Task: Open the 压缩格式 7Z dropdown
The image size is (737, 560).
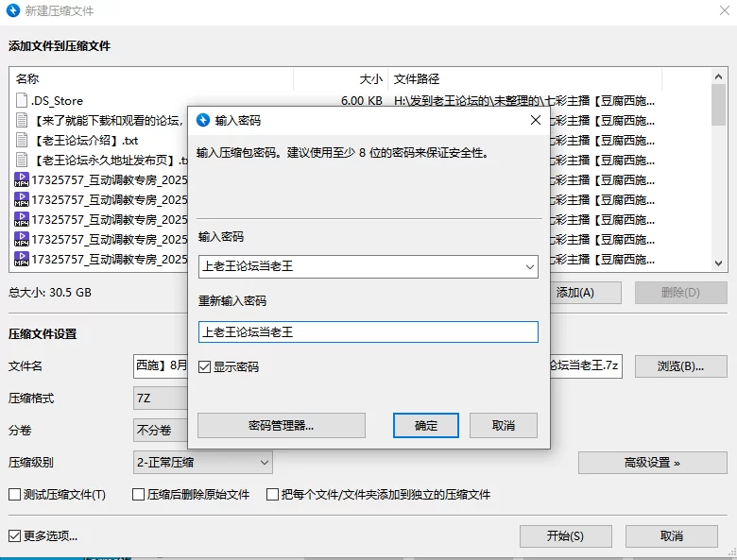Action: 161,399
